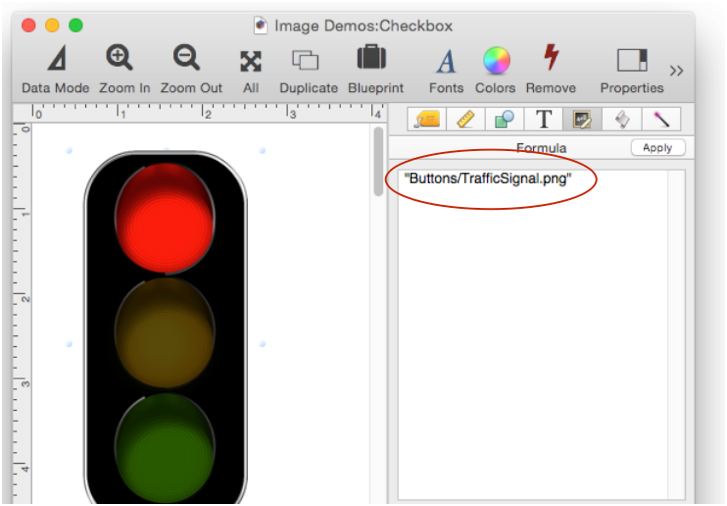
Task: Open the magic wand inspector tab
Action: 661,119
